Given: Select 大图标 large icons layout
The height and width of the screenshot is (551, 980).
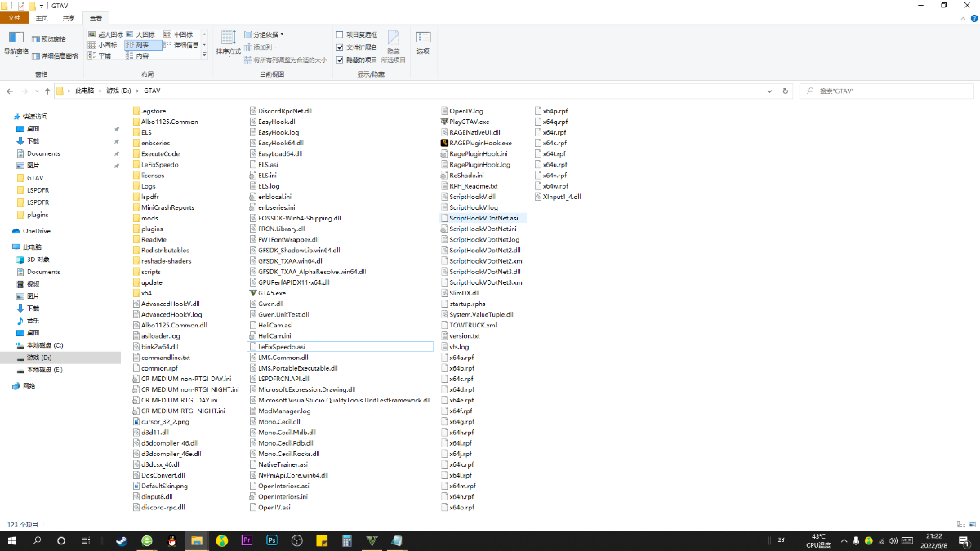Looking at the screenshot, I should [140, 34].
